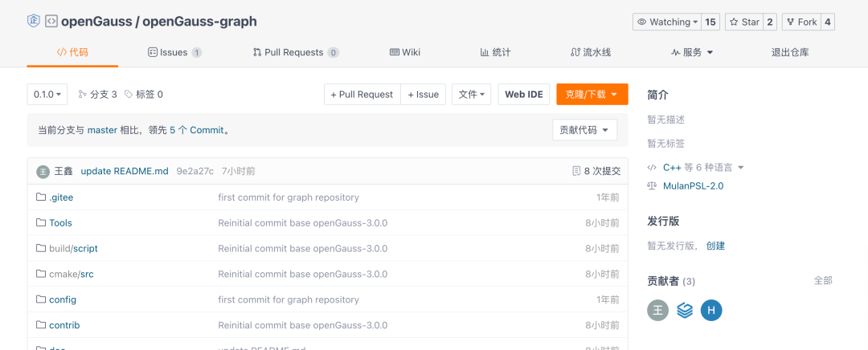The image size is (868, 350).
Task: Open the openGauss-graph repository title link
Action: 200,22
